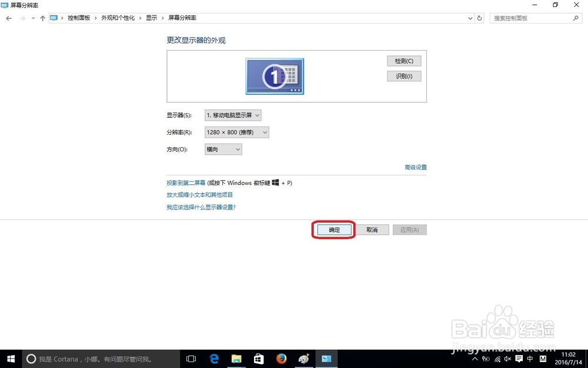The height and width of the screenshot is (368, 588).
Task: Open the 分辨率 resolution dropdown
Action: point(236,132)
